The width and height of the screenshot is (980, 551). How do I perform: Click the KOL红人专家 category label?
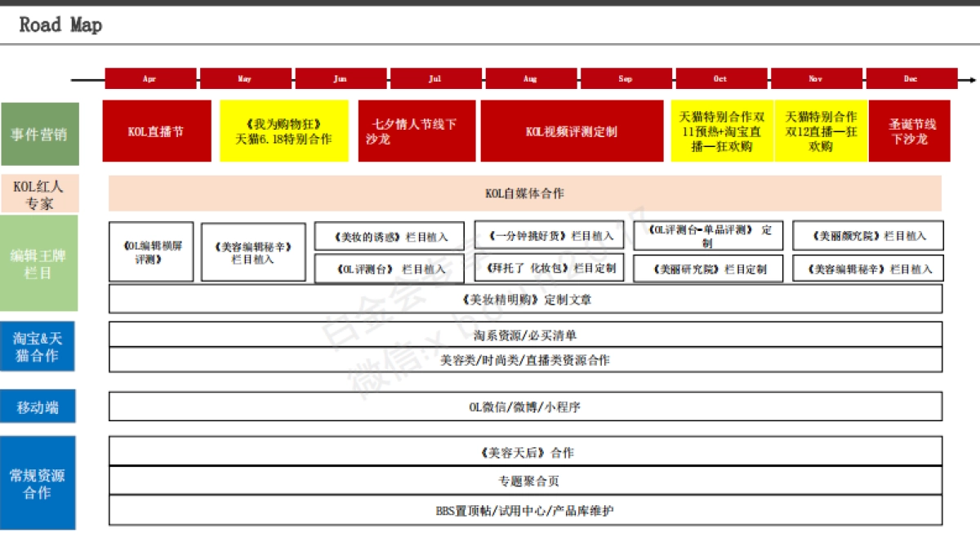(x=39, y=194)
